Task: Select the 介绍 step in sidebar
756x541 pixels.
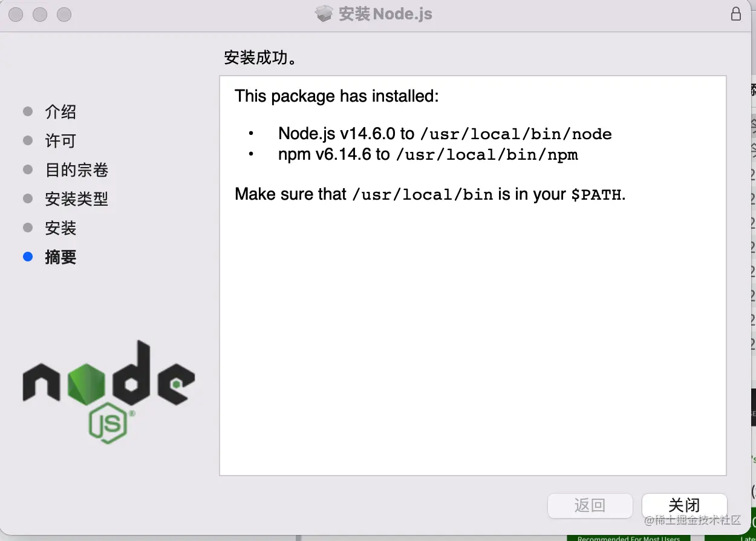Action: [60, 112]
